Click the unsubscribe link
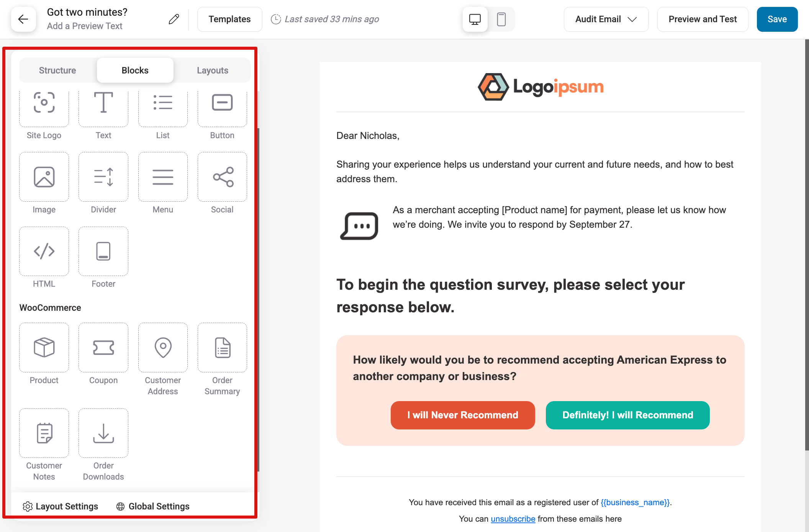This screenshot has height=532, width=809. (513, 519)
